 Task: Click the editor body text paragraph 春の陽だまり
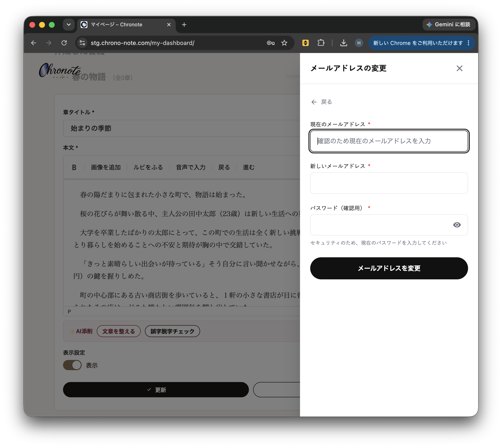[164, 195]
